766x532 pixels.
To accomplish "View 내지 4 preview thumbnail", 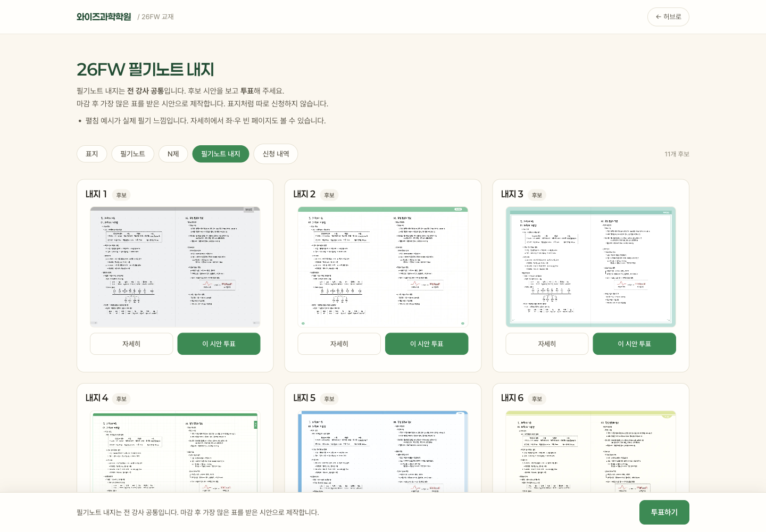I will [x=175, y=451].
